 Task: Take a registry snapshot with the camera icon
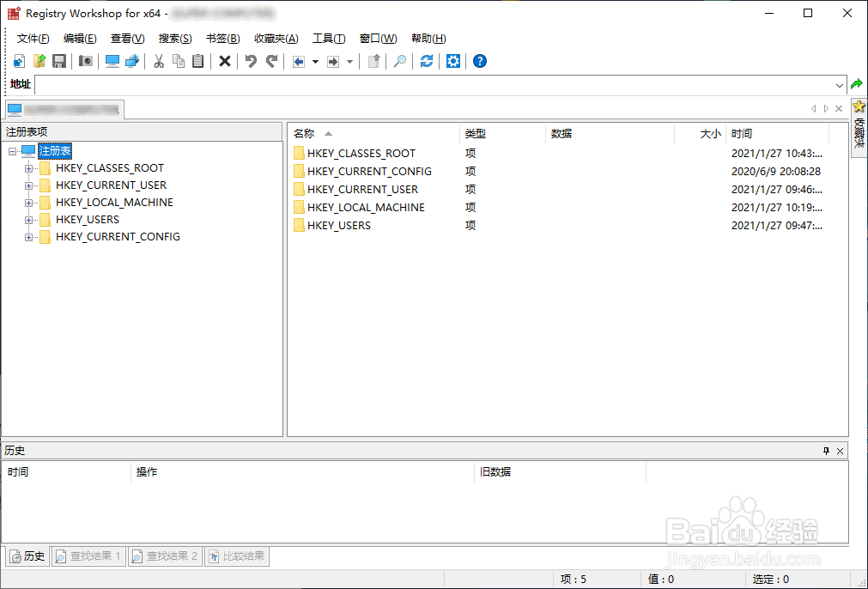click(86, 61)
